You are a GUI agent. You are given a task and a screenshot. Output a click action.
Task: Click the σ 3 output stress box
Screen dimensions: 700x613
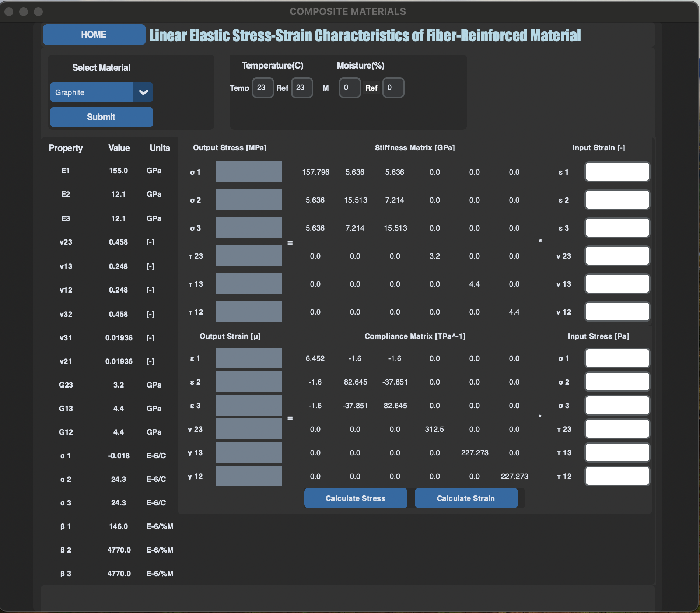pyautogui.click(x=249, y=228)
